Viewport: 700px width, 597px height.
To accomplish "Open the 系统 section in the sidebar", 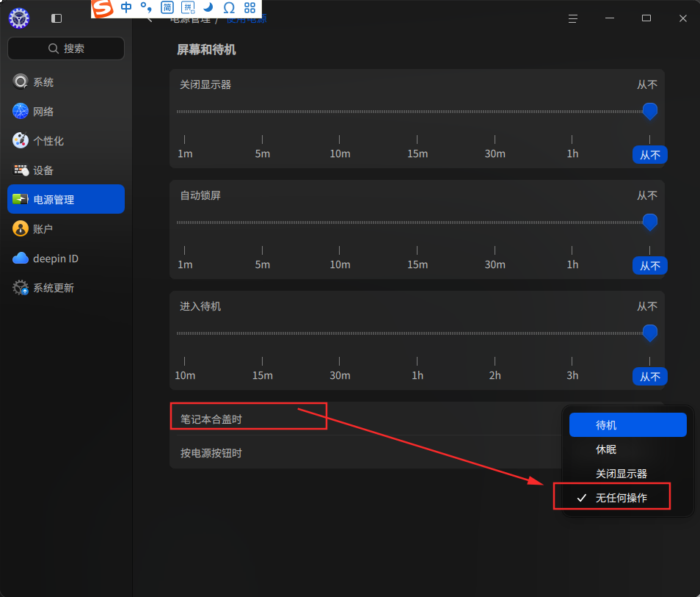I will pyautogui.click(x=66, y=82).
